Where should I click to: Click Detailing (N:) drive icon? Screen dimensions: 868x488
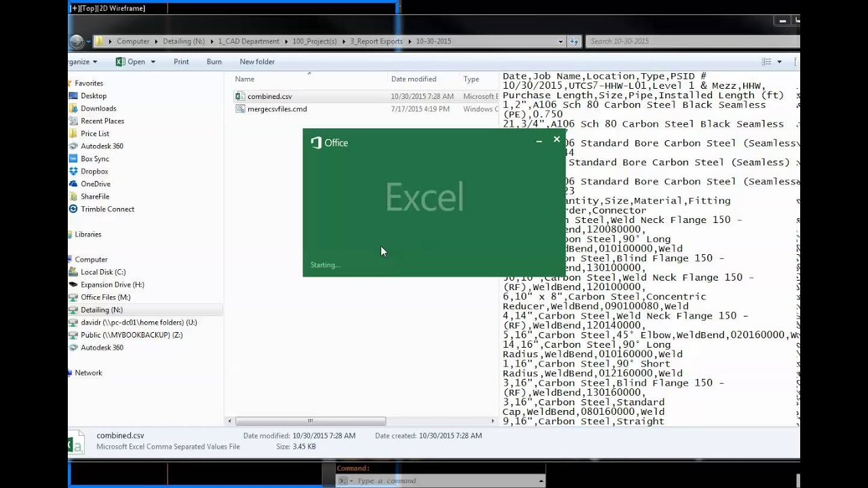click(73, 310)
